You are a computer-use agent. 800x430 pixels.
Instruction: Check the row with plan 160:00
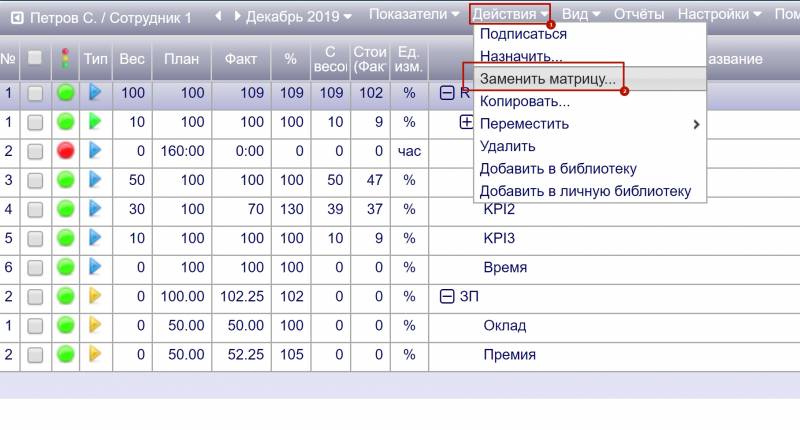(35, 151)
